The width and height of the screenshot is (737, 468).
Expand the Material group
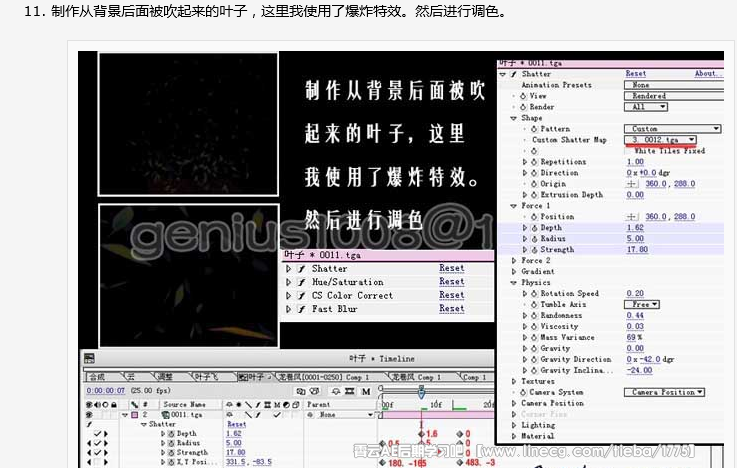point(514,436)
